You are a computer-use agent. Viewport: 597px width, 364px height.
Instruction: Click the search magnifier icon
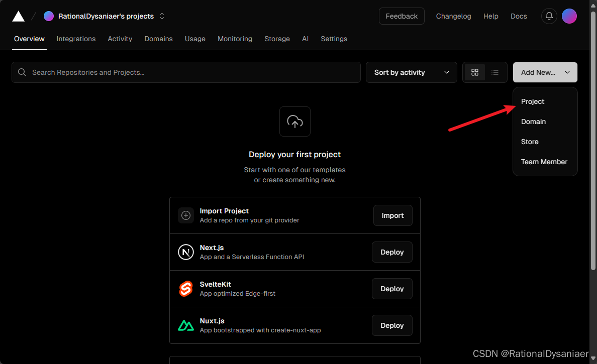[x=22, y=72]
